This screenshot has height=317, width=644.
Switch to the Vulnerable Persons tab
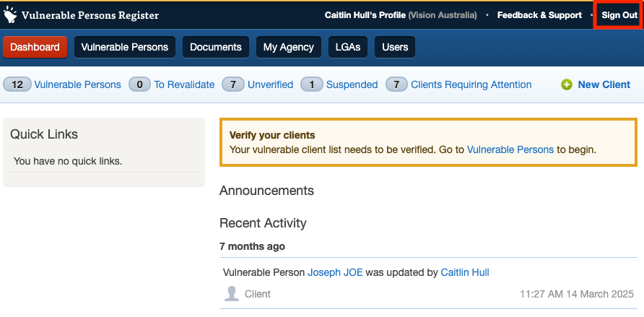pos(124,47)
